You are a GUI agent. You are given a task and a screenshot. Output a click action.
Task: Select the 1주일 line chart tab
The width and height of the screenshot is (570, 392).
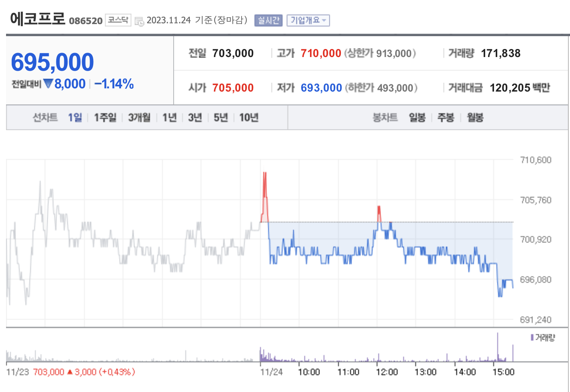pos(105,117)
